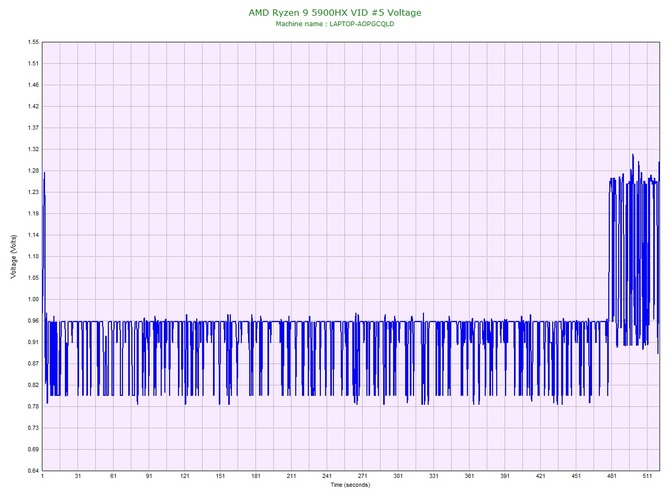This screenshot has height=502, width=670.
Task: Click the 0.73 voltage axis value
Action: pos(33,428)
